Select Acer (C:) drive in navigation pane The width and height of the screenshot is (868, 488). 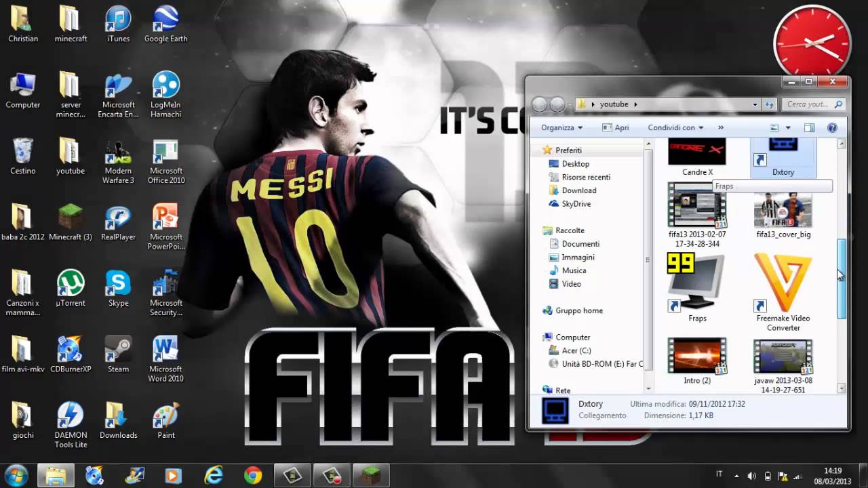(x=576, y=350)
